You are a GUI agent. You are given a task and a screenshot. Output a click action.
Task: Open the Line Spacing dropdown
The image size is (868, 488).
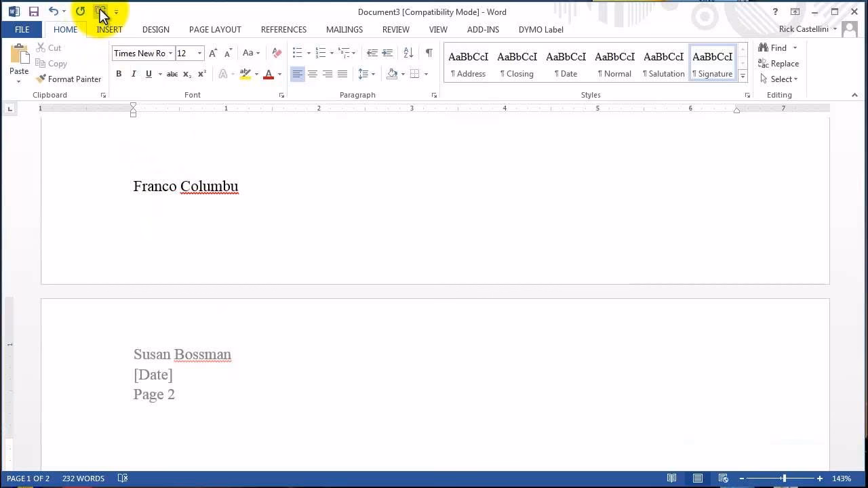(372, 73)
